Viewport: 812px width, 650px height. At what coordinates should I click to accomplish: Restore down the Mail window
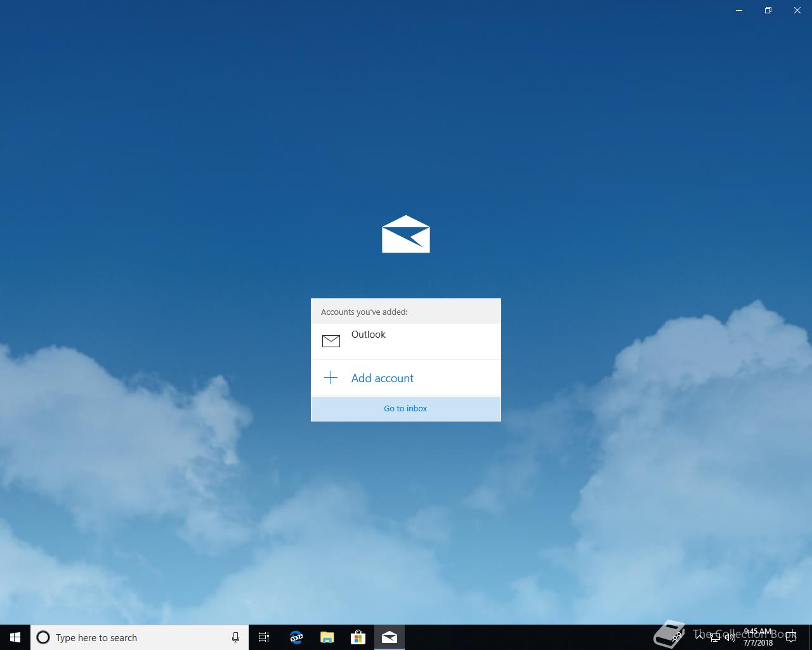click(768, 10)
